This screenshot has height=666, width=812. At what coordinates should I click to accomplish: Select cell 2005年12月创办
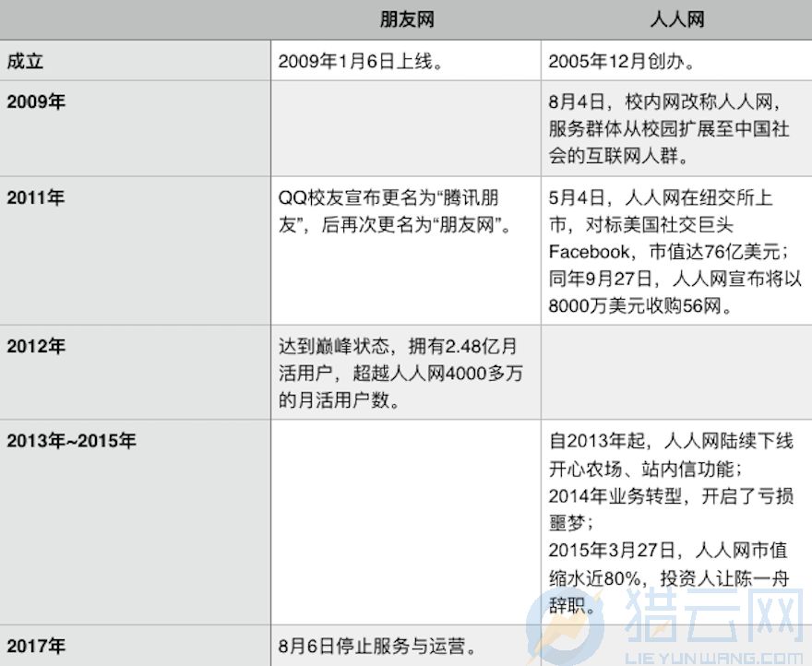[x=676, y=61]
